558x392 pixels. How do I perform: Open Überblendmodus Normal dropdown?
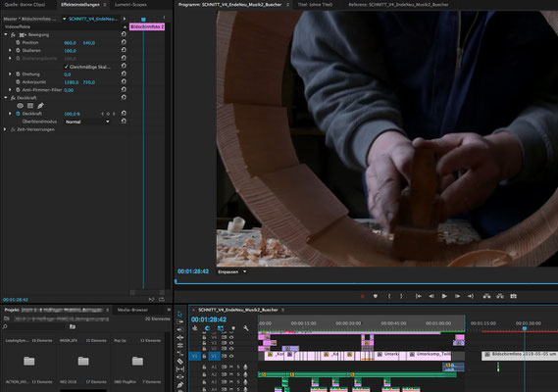87,122
